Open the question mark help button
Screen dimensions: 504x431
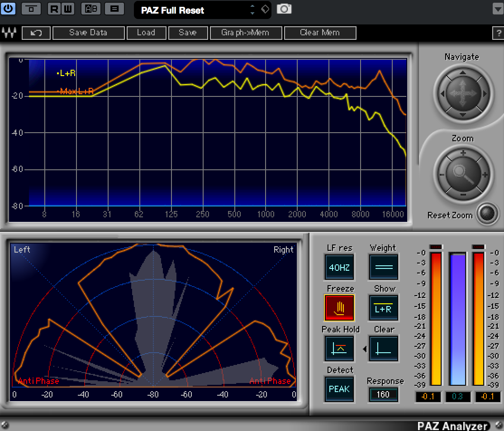tap(499, 33)
